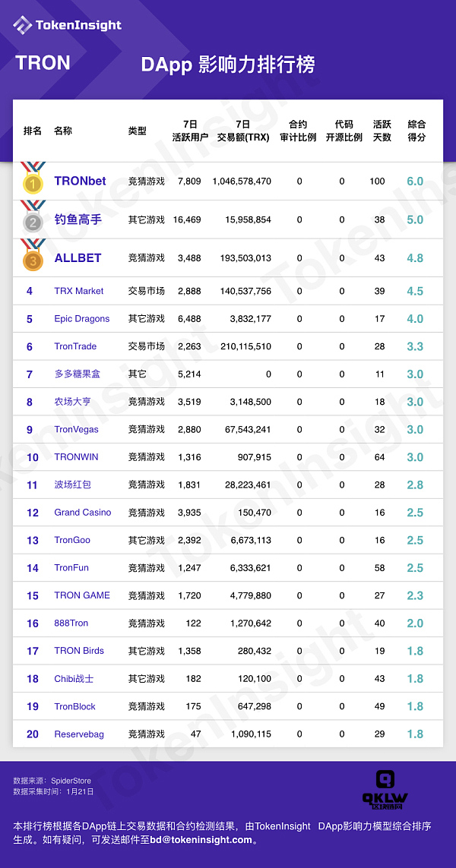The image size is (456, 868).
Task: Click the bd@tokeninsight.com email address
Action: [x=201, y=840]
